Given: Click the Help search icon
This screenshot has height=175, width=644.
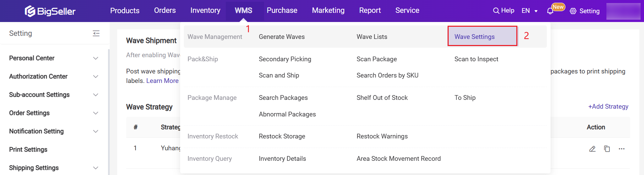Looking at the screenshot, I should 496,11.
